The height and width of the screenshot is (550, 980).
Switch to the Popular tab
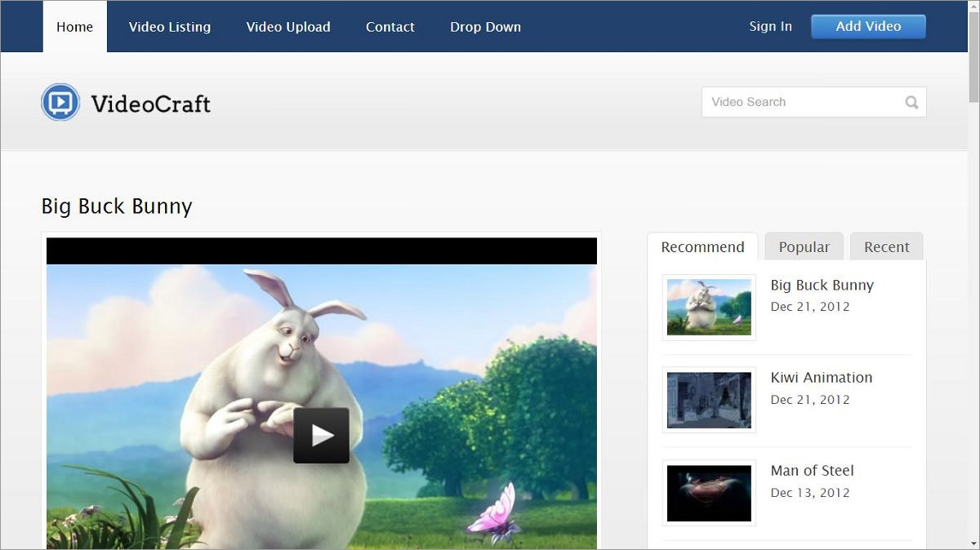(804, 246)
